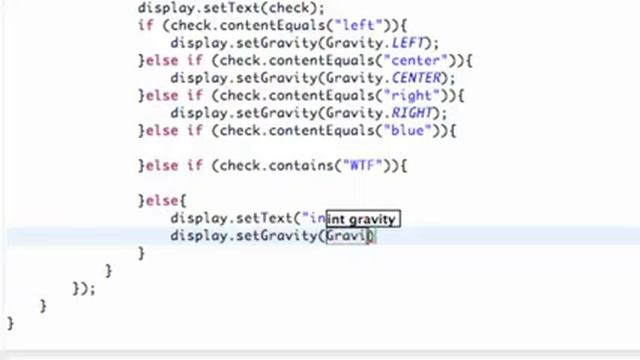This screenshot has width=640, height=360.
Task: Click the final "}else{" line
Action: 162,201
